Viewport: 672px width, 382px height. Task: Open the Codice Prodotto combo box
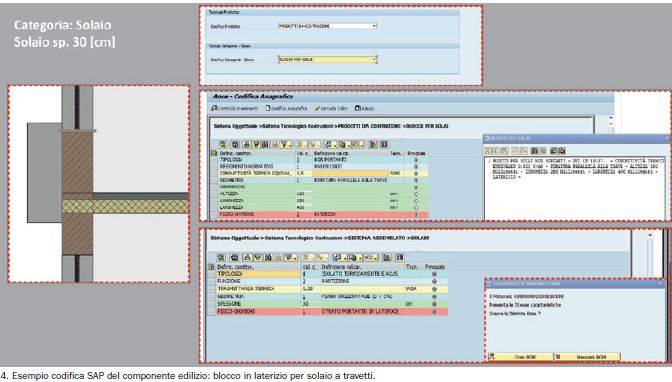pos(327,26)
